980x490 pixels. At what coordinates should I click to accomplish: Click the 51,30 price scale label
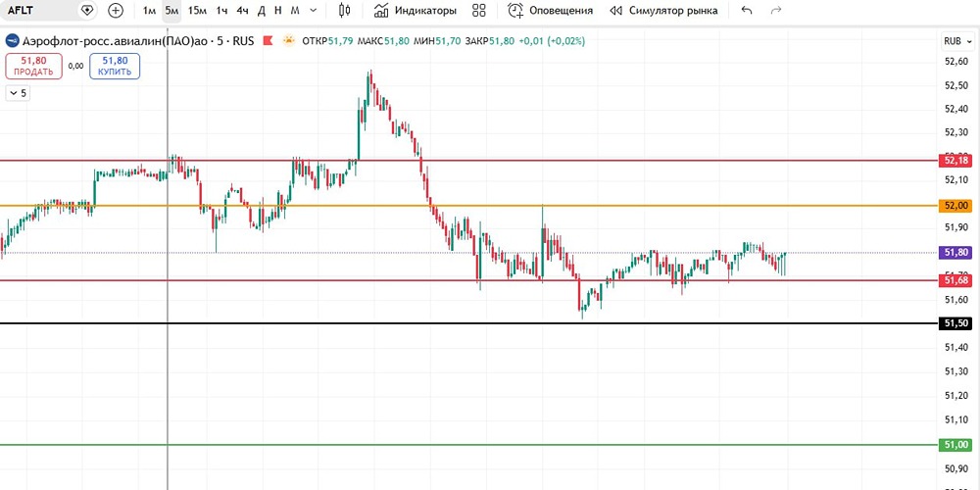pyautogui.click(x=956, y=371)
